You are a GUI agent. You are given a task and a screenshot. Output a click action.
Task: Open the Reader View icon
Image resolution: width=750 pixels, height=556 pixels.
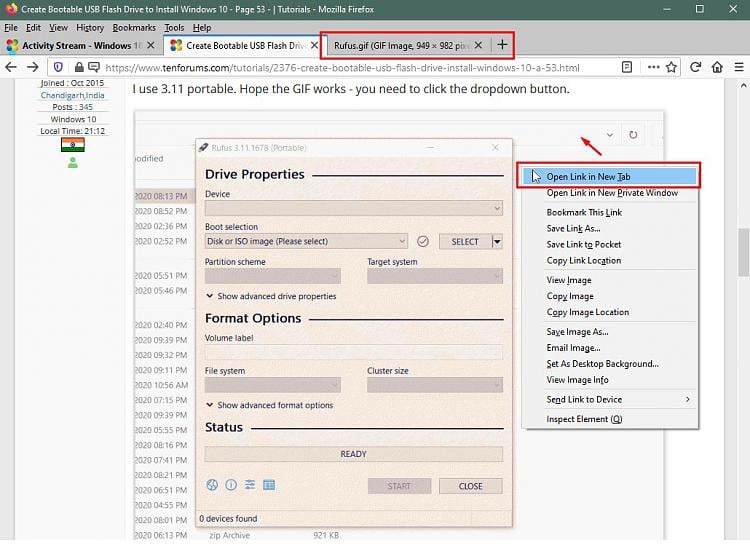pyautogui.click(x=627, y=67)
